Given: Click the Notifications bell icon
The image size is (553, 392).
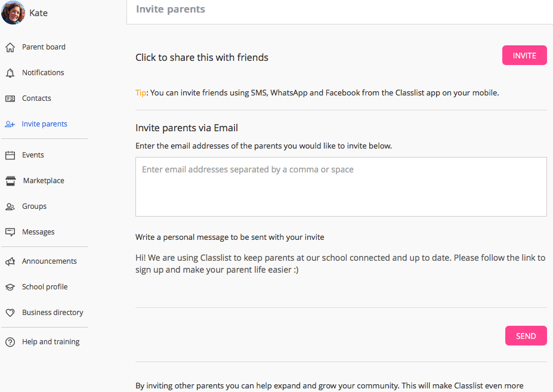Looking at the screenshot, I should 10,73.
